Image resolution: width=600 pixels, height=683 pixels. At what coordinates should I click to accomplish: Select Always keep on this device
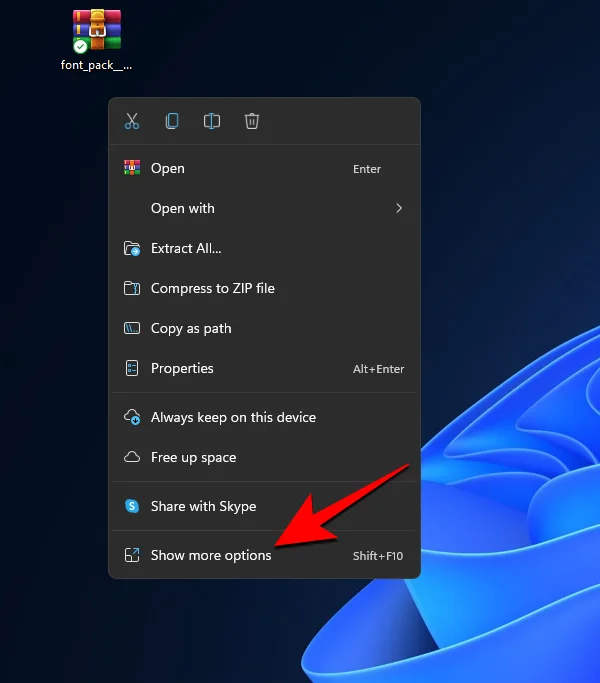[264, 417]
